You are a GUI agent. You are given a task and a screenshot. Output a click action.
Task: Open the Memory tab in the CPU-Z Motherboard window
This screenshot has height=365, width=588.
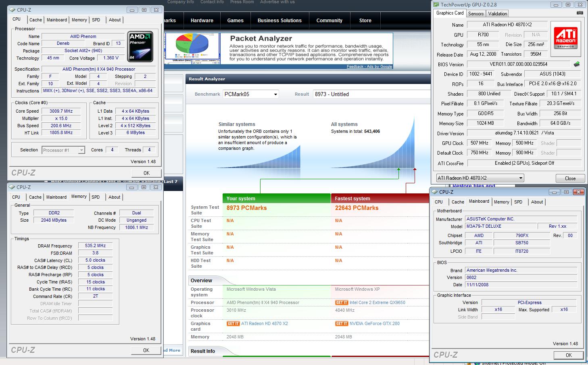502,202
